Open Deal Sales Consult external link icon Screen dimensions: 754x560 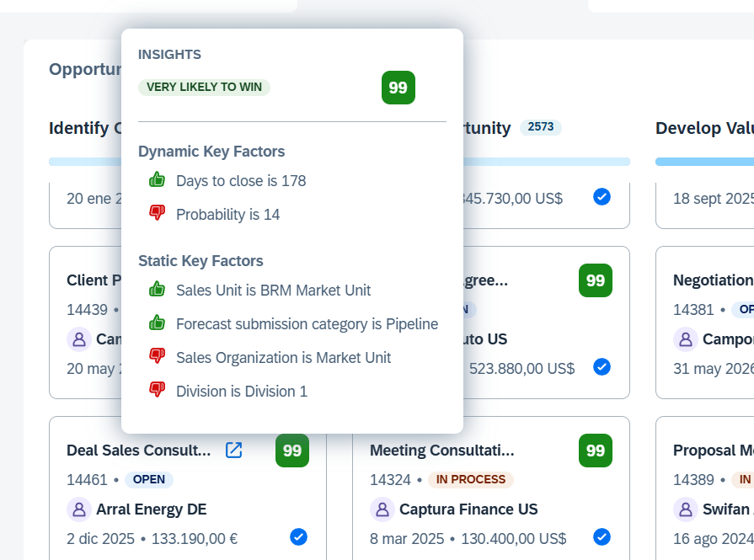click(233, 451)
